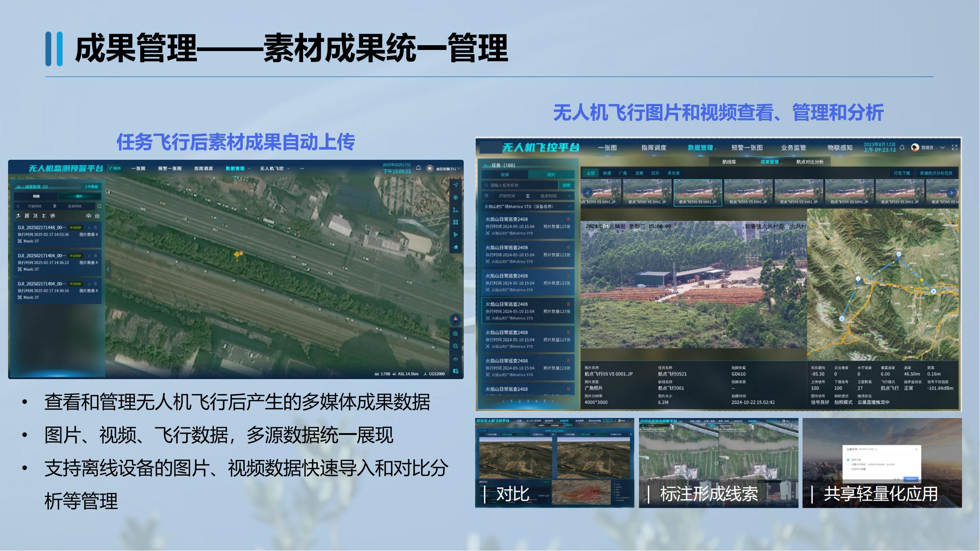Switch list to 视频 toggle in left panel

(x=36, y=196)
